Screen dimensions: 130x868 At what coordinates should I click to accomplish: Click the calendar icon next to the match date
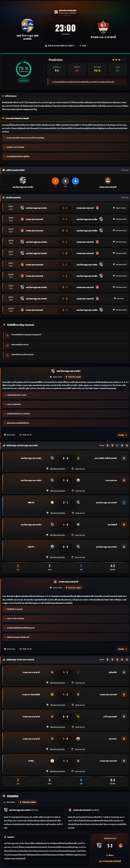(46, 45)
